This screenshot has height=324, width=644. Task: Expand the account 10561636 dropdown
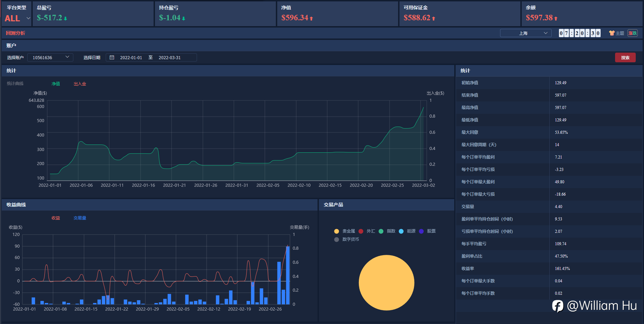(x=50, y=57)
